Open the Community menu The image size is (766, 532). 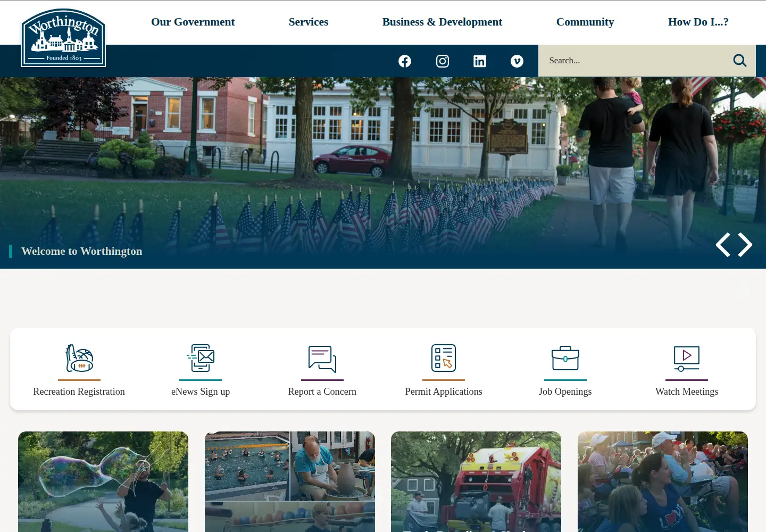coord(585,22)
